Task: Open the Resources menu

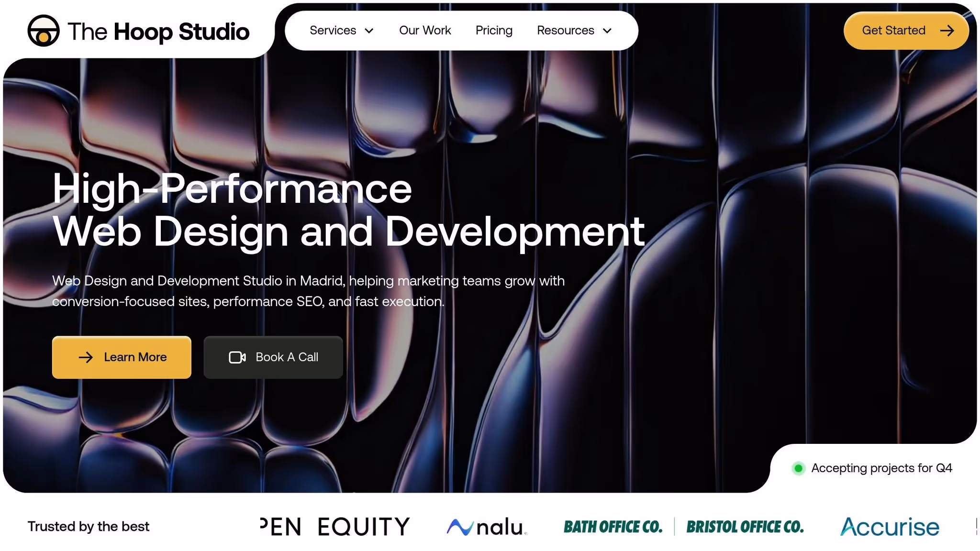Action: [565, 31]
